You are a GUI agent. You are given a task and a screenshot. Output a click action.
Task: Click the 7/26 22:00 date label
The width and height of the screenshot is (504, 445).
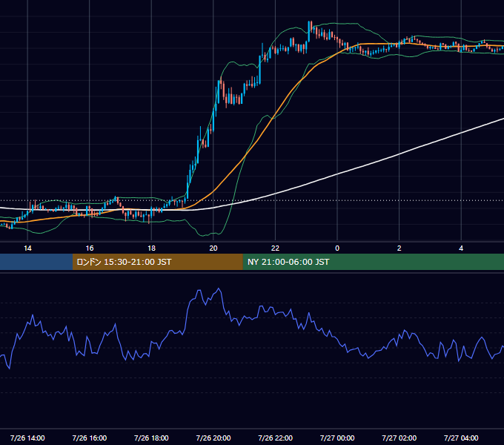pyautogui.click(x=275, y=438)
